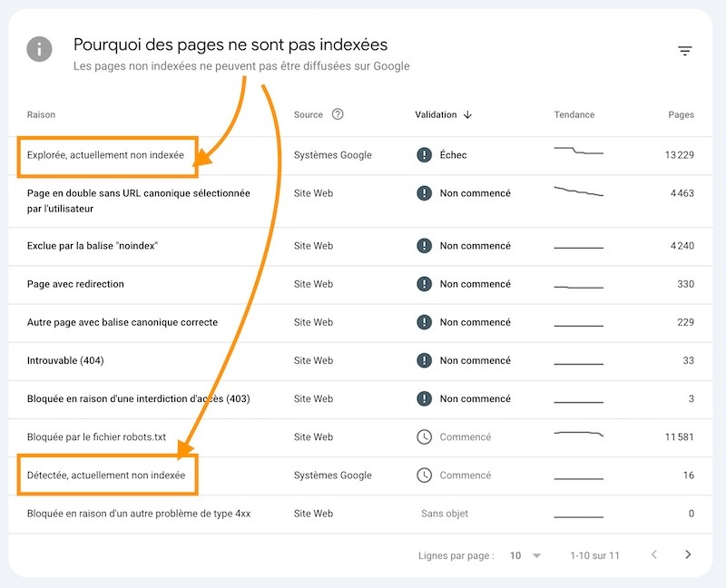Click the '1-10 sur 11' pagination text
Viewport: 726px width, 588px height.
tap(594, 555)
